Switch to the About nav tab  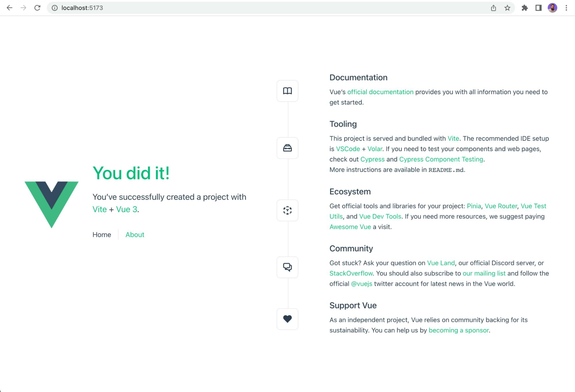pos(135,235)
